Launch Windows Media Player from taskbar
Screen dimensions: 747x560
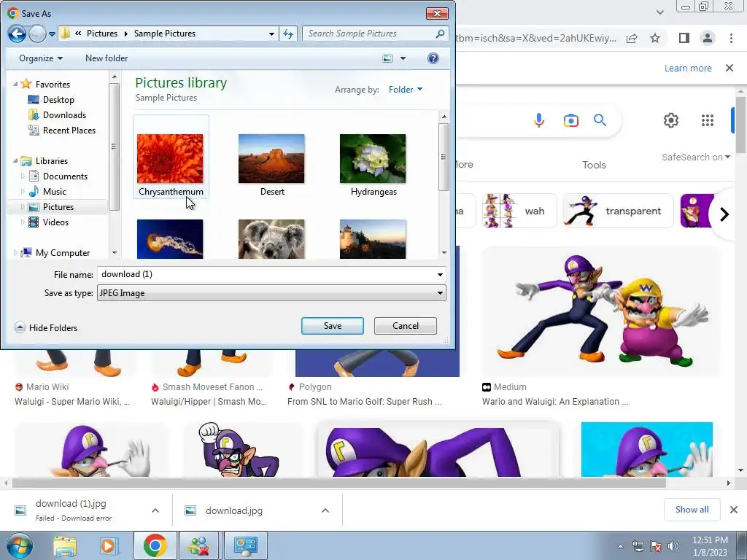pos(108,545)
